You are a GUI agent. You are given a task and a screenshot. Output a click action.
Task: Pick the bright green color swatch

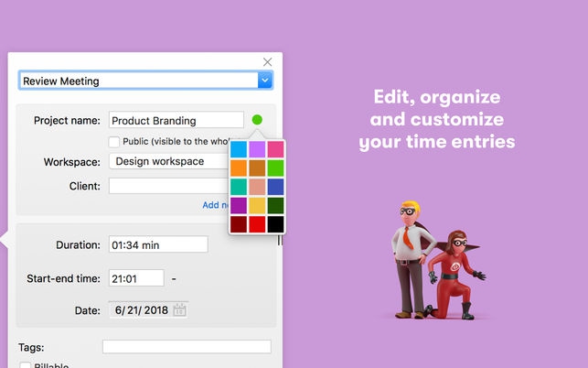275,168
